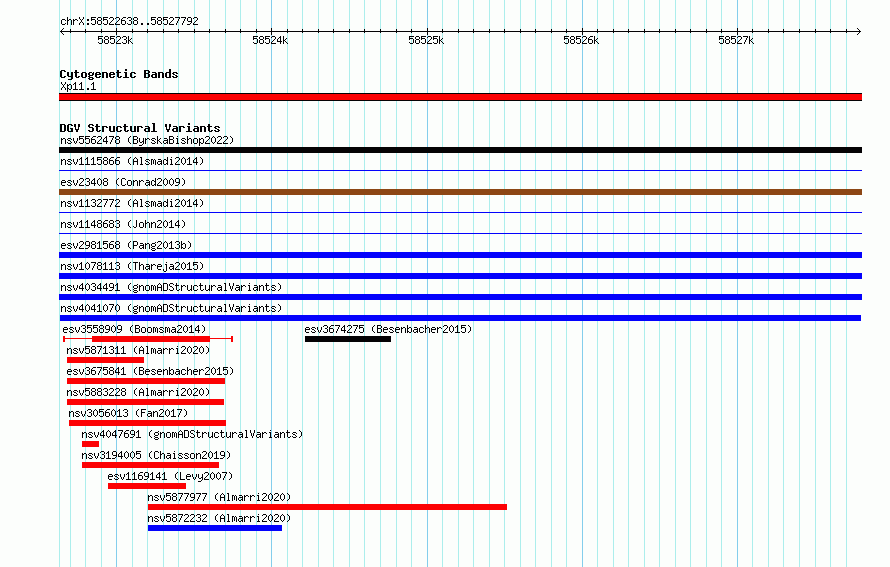The height and width of the screenshot is (567, 890).
Task: Select nsv4034491 (gnomADStructuralVariants) label
Action: tap(171, 287)
